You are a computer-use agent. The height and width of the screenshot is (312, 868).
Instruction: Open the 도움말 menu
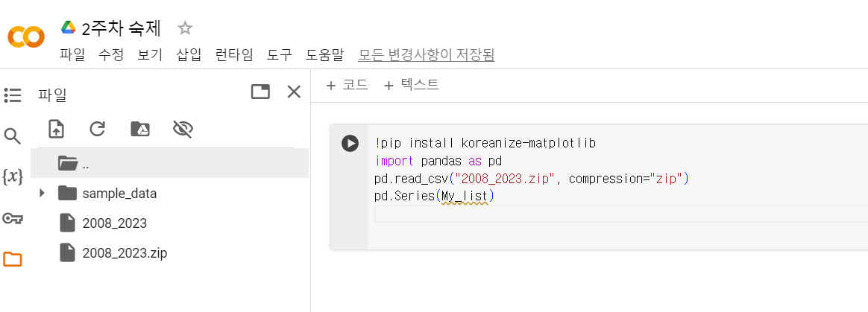pyautogui.click(x=325, y=55)
